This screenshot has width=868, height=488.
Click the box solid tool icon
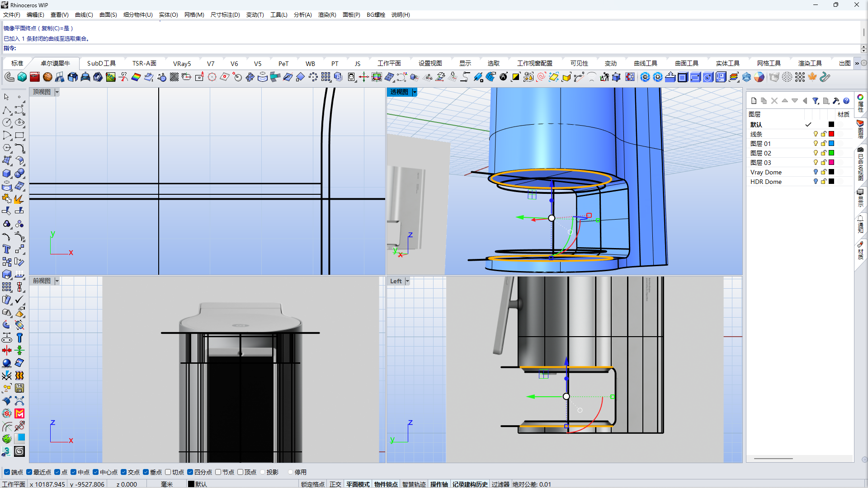coord(6,173)
